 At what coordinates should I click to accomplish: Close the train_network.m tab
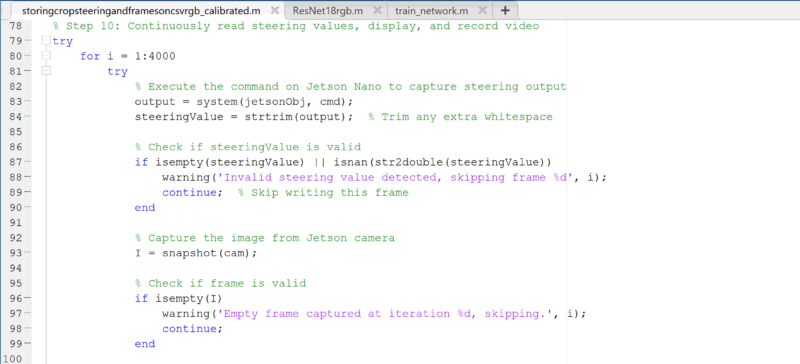[x=483, y=10]
